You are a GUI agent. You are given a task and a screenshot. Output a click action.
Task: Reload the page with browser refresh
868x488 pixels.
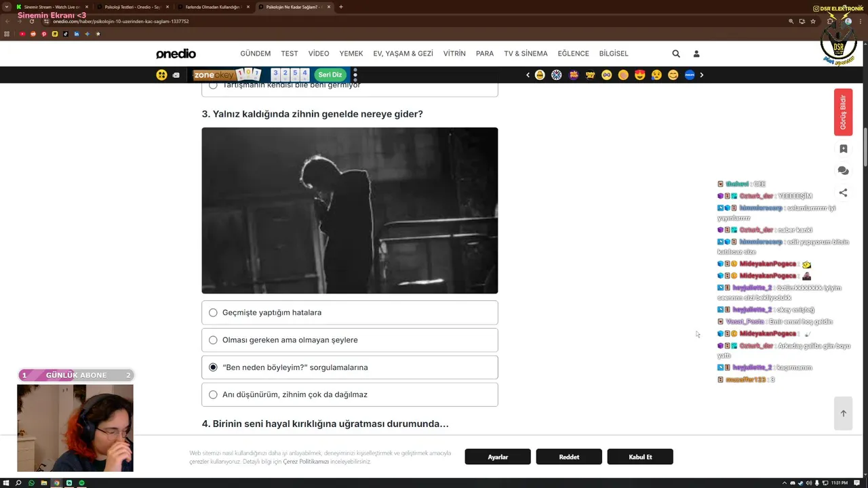pyautogui.click(x=32, y=21)
